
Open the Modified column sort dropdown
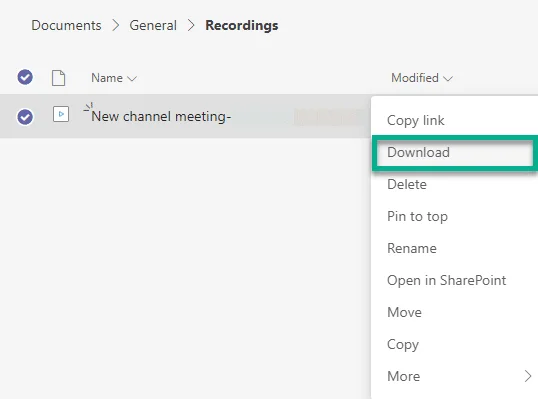click(422, 78)
